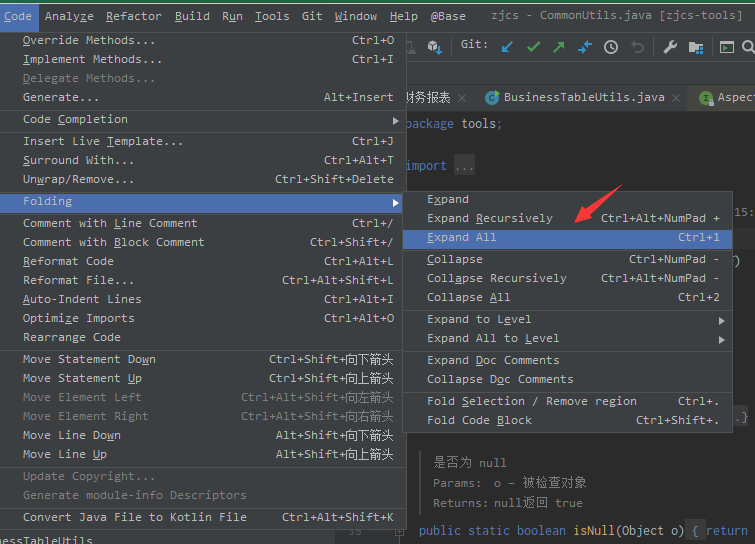Screen dimensions: 755x544
Task: Click the Git Commit checkmark icon
Action: pos(533,47)
